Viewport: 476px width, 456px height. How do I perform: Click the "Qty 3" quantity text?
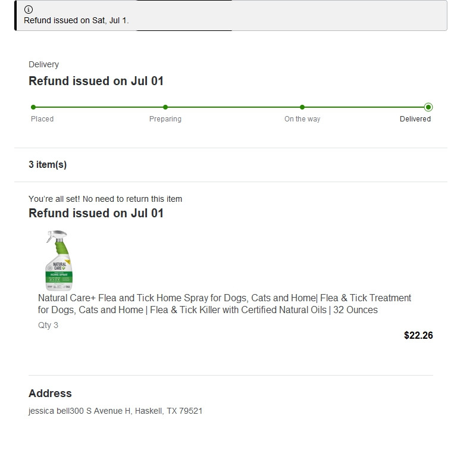click(x=48, y=325)
